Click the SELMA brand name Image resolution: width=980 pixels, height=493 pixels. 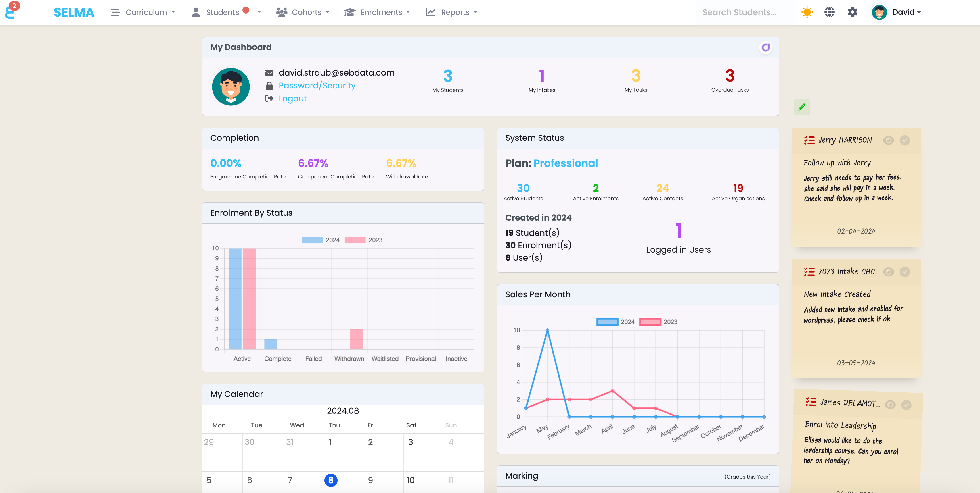click(74, 12)
